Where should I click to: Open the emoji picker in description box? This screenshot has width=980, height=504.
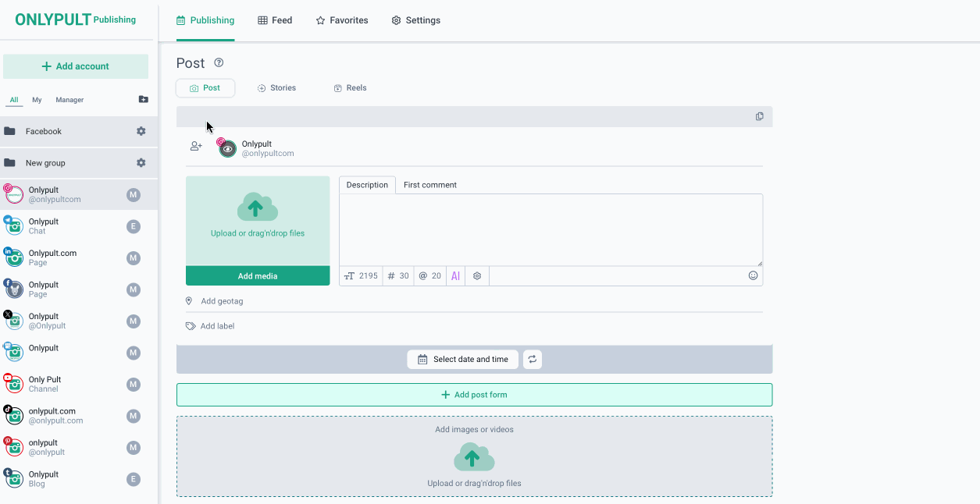point(753,275)
